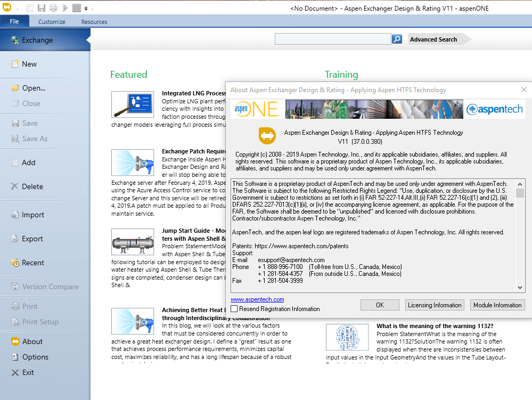This screenshot has height=400, width=532.
Task: Follow the www.aspentech.com link
Action: click(258, 299)
